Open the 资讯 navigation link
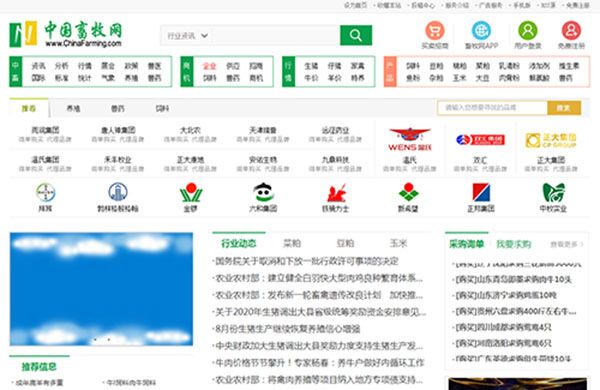This screenshot has height=390, width=600. click(39, 66)
